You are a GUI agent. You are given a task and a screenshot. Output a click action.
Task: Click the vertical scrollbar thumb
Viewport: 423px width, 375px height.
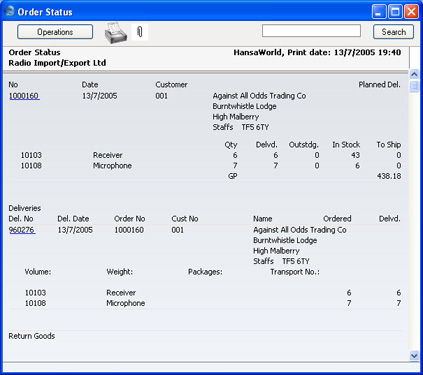pyautogui.click(x=414, y=86)
